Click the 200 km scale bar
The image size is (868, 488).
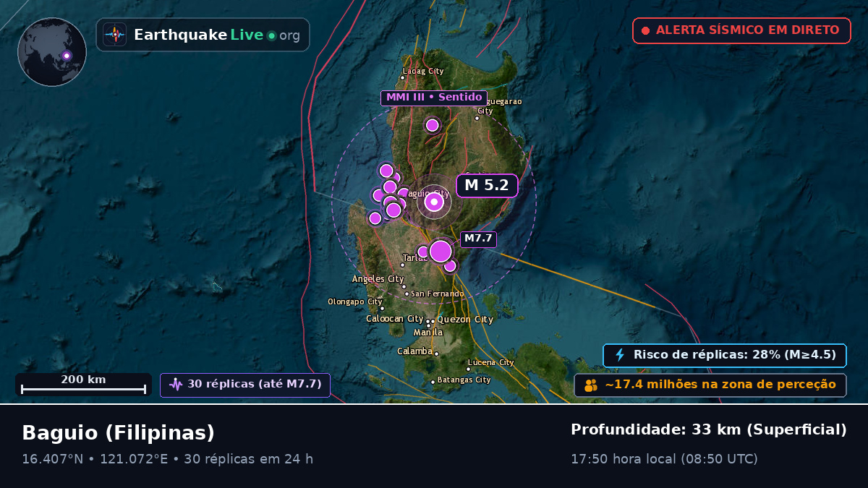84,384
